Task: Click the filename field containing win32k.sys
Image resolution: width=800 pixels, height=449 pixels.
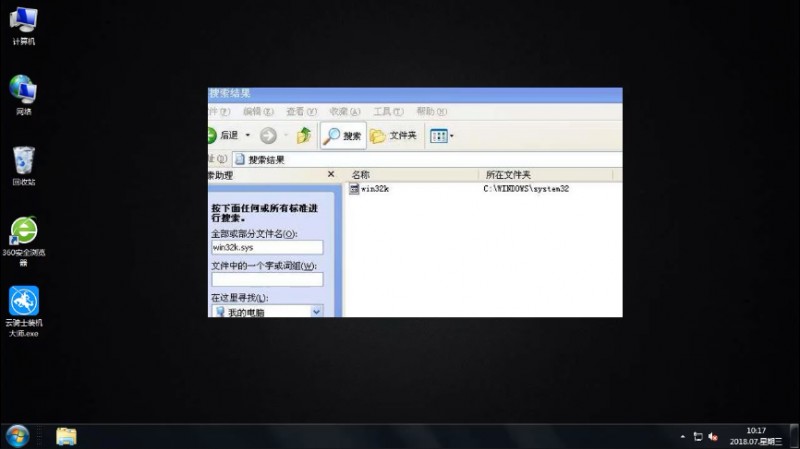Action: (x=267, y=247)
